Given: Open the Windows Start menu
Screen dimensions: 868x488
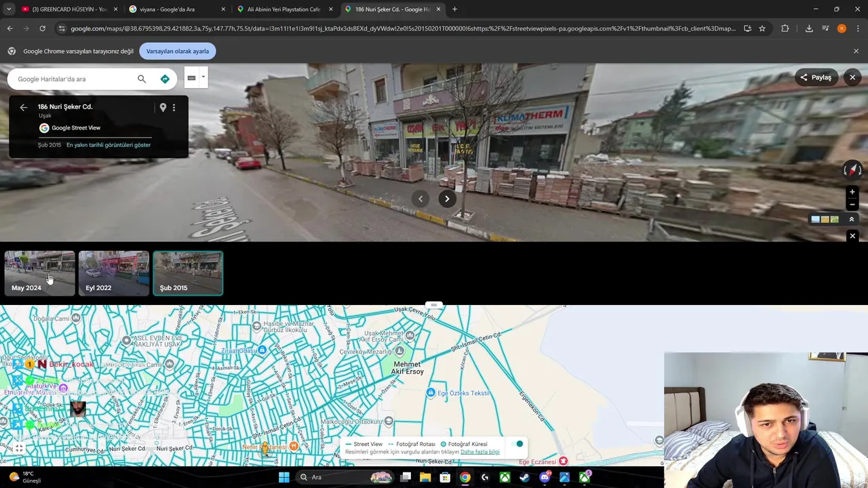Looking at the screenshot, I should pos(283,477).
